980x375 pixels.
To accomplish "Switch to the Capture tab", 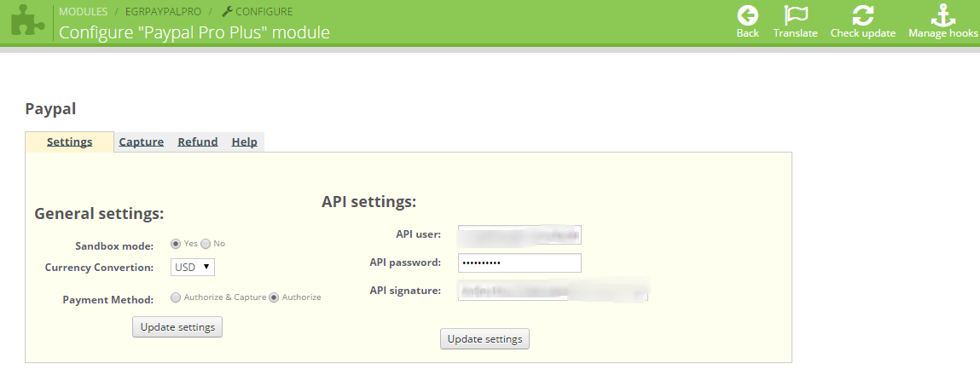I will 142,141.
